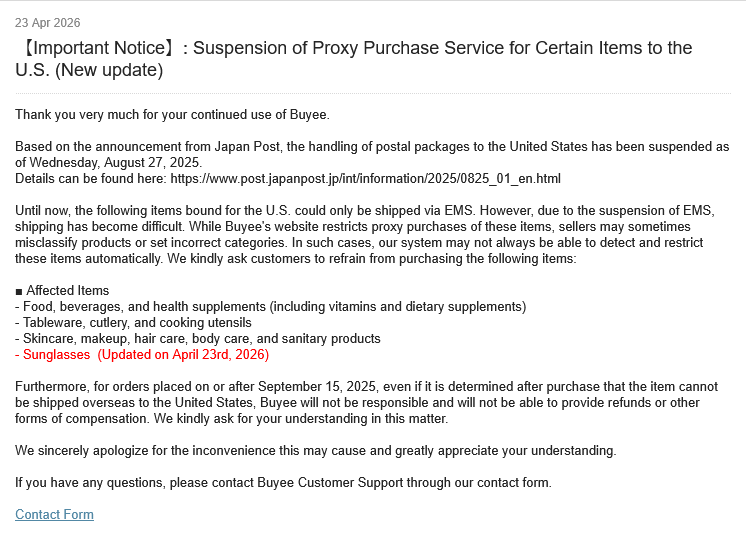Click the "We sincerely apologize" sentence
This screenshot has height=537, width=746.
click(x=315, y=450)
